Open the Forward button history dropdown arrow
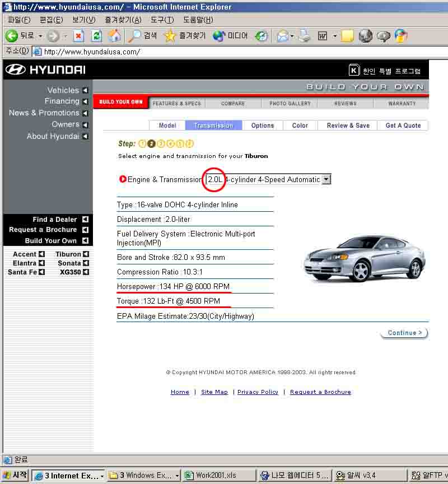 (65, 36)
